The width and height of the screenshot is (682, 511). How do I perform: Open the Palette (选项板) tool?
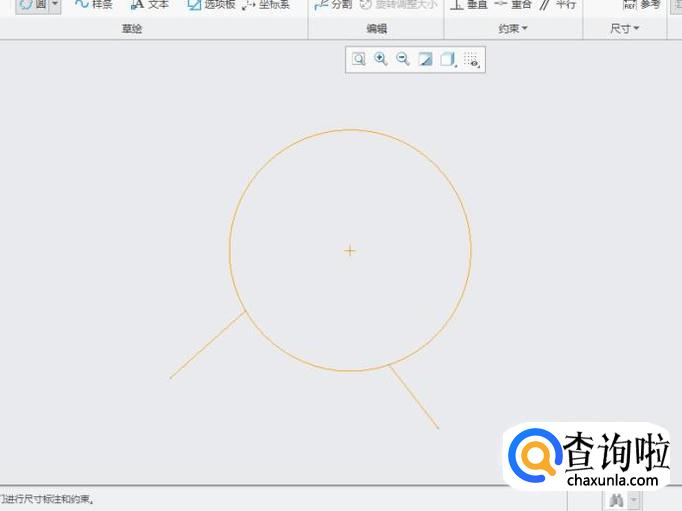coord(211,5)
